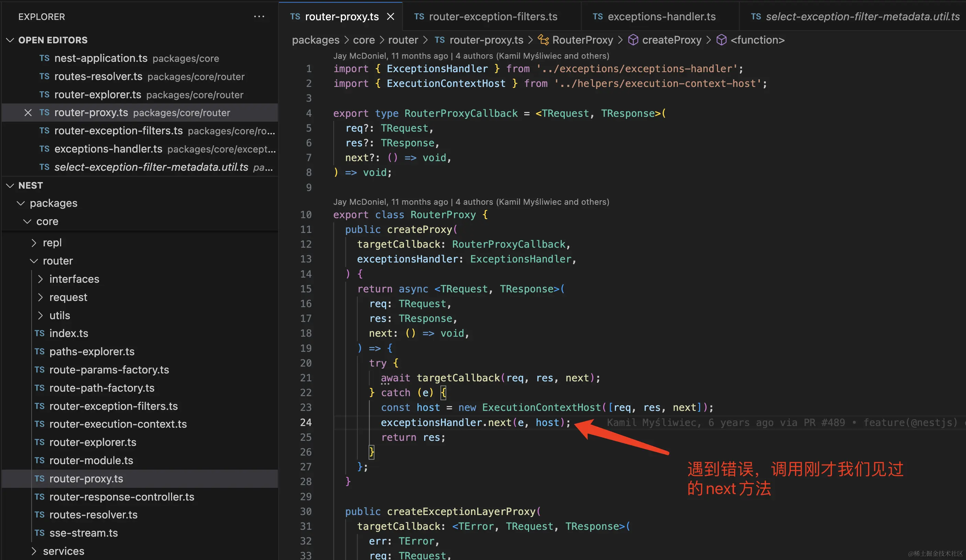Click targetCallback call on line 21
Screen dimensions: 966x560
pyautogui.click(x=458, y=378)
